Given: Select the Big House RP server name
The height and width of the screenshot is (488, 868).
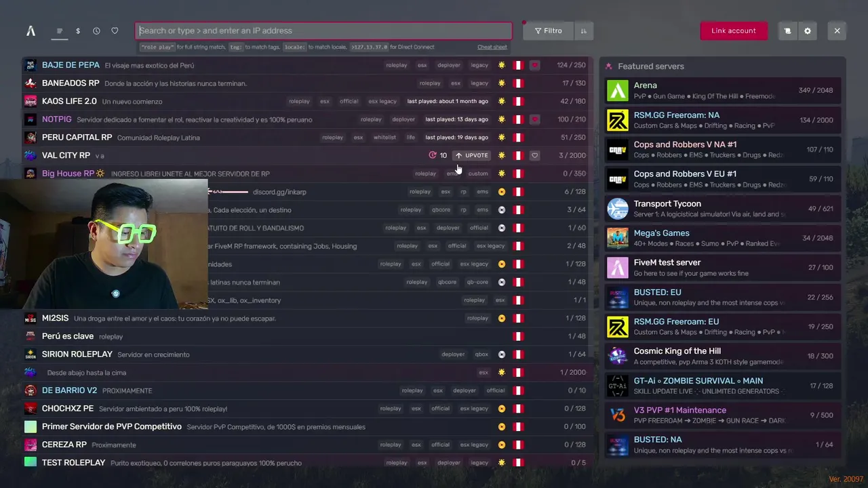Looking at the screenshot, I should (x=68, y=174).
